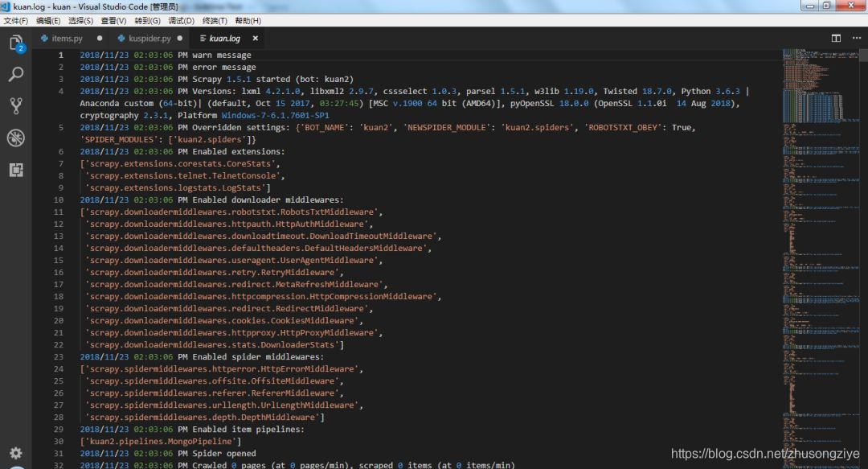
Task: Click the OffsiteMiddleware entry
Action: coord(215,381)
